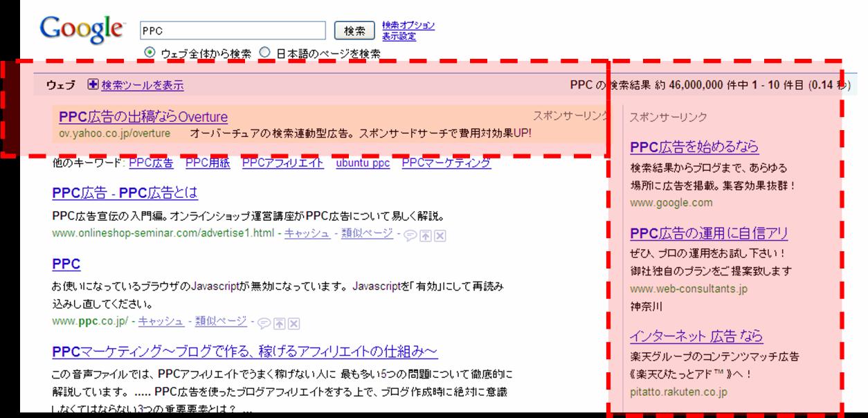Image resolution: width=868 pixels, height=418 pixels.
Task: Click www.ppc.co.jp/ URL text
Action: tap(90, 321)
